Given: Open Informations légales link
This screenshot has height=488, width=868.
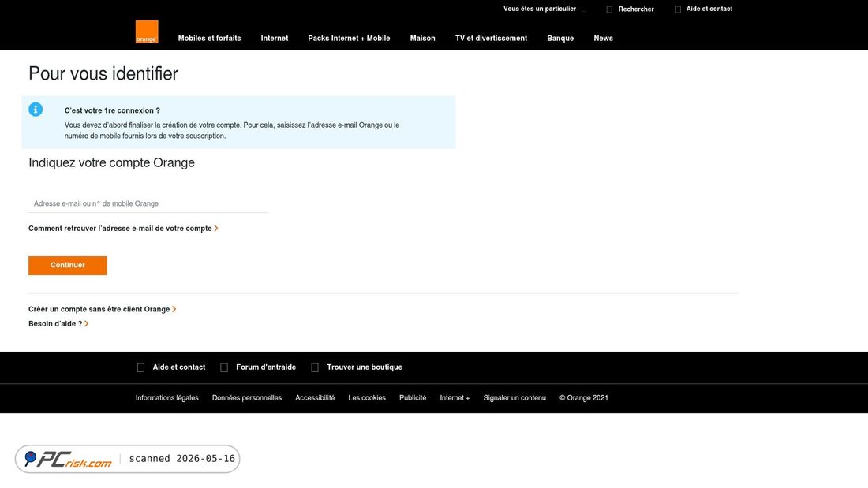Looking at the screenshot, I should [166, 398].
